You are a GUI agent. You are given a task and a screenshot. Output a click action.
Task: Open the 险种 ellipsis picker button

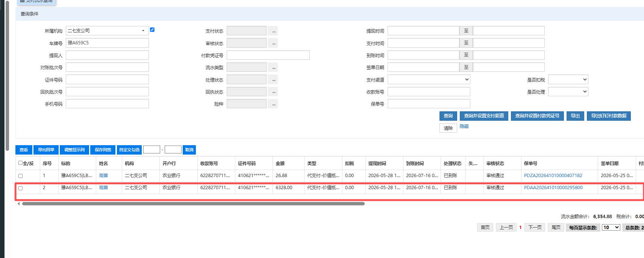[x=274, y=104]
